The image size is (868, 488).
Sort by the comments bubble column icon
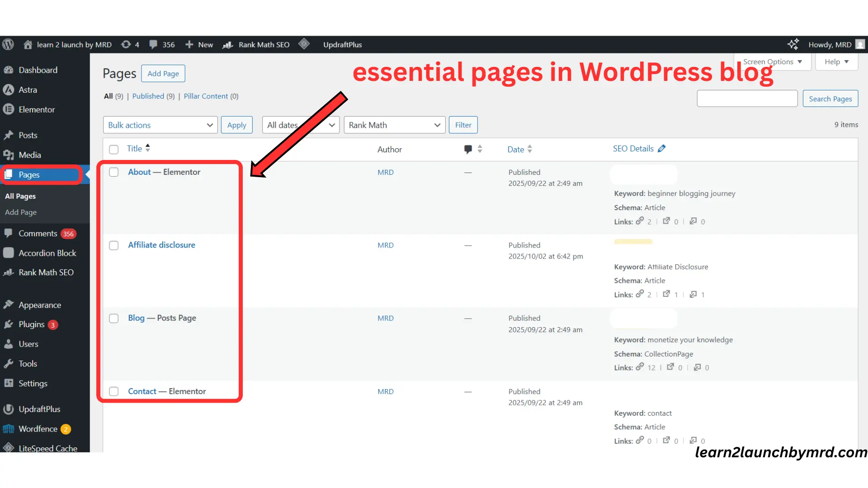click(x=468, y=149)
